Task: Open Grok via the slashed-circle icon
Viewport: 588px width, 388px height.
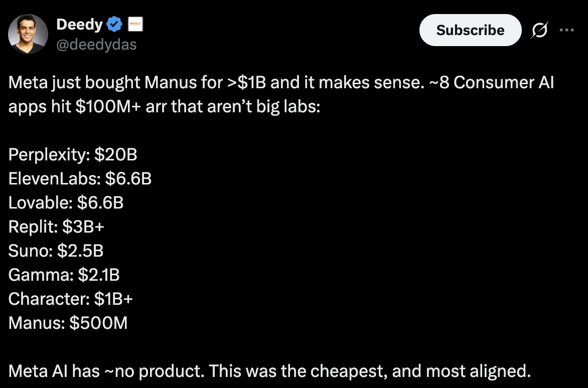Action: click(x=540, y=31)
